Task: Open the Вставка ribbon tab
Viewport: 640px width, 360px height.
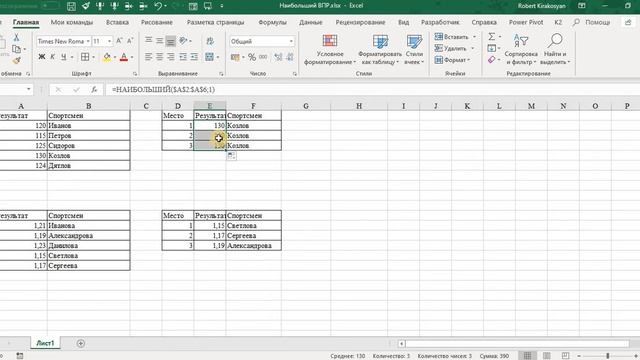Action: pos(117,22)
